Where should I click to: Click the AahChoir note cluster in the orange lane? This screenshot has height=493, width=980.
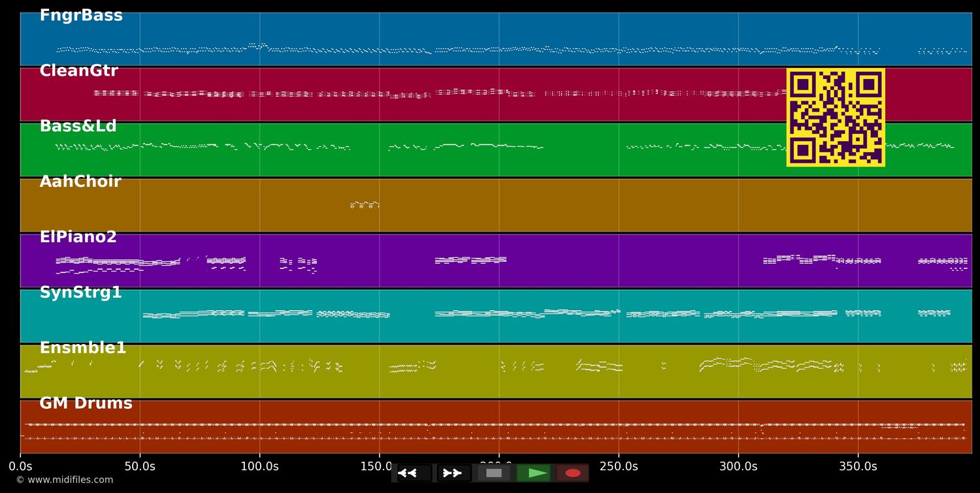click(x=365, y=204)
